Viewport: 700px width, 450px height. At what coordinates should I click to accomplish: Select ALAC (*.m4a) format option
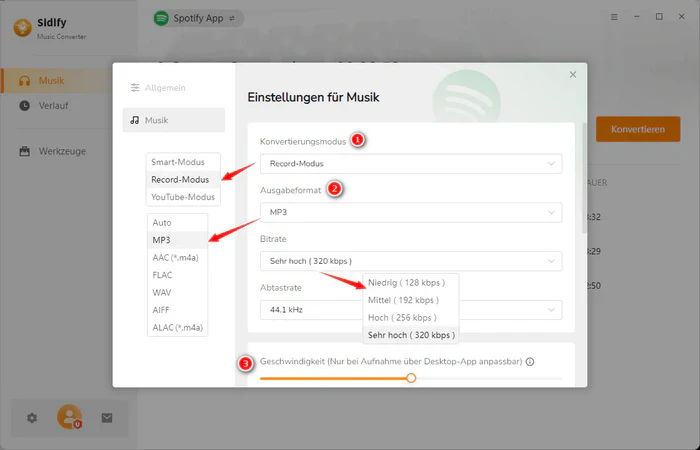tap(177, 327)
